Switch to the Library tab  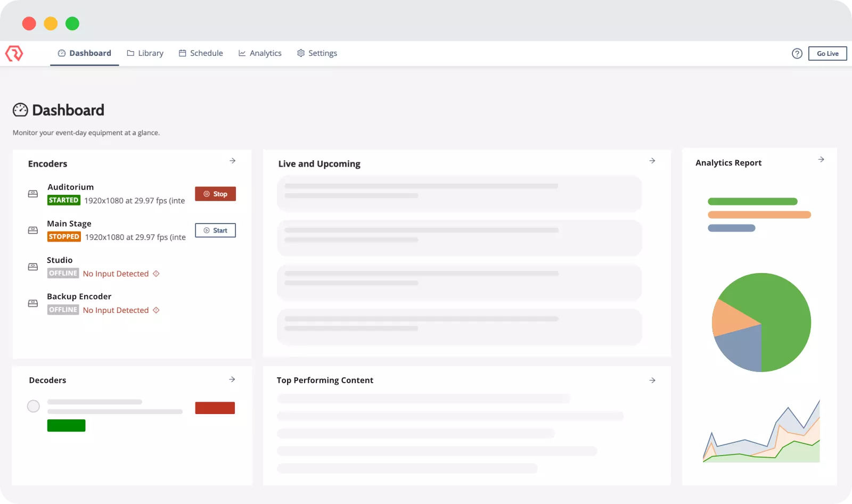pyautogui.click(x=145, y=53)
